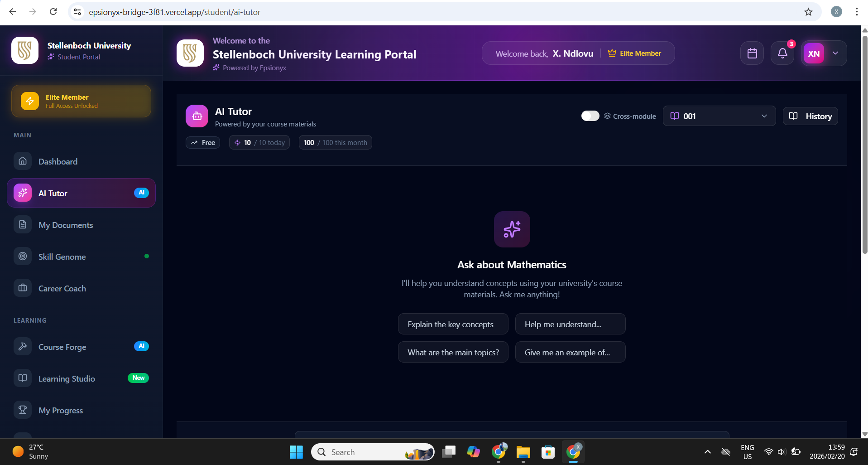The width and height of the screenshot is (868, 465).
Task: Click the Course Forge hammer icon
Action: click(x=23, y=346)
